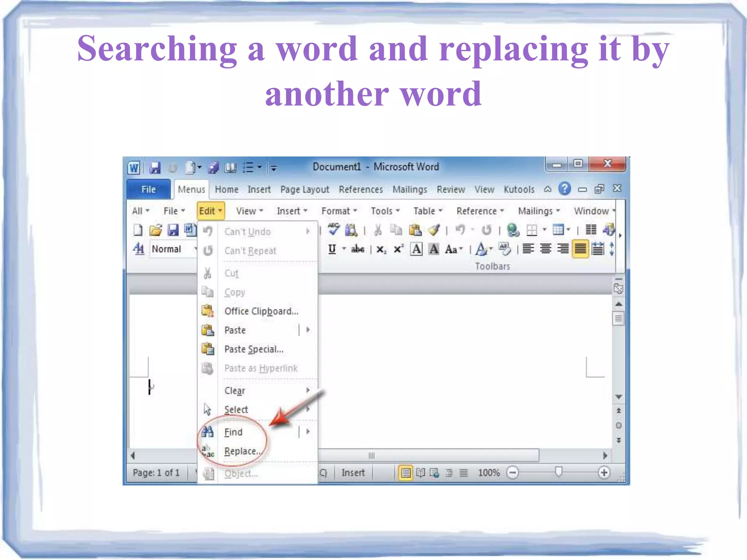This screenshot has height=560, width=747.
Task: Click the minimize ribbon caret icon
Action: [547, 189]
